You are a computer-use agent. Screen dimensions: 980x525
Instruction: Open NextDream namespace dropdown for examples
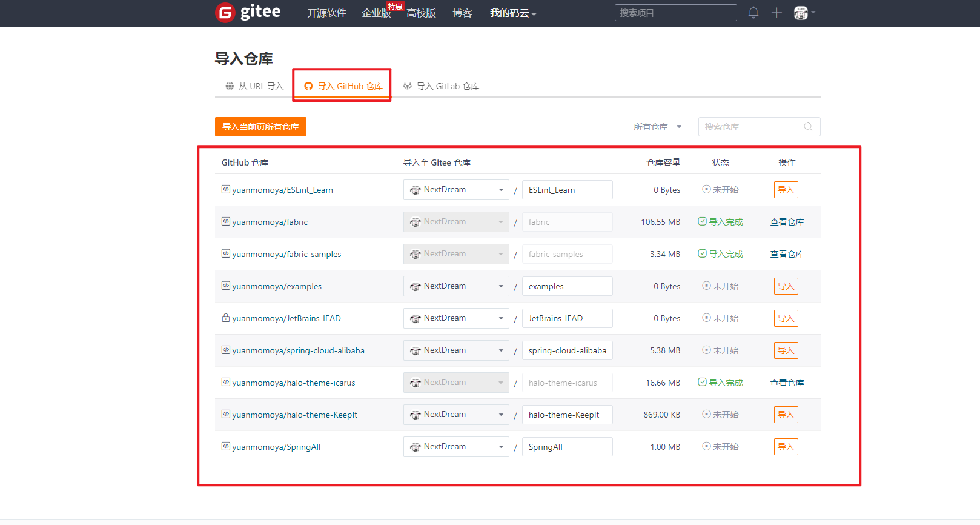click(456, 286)
